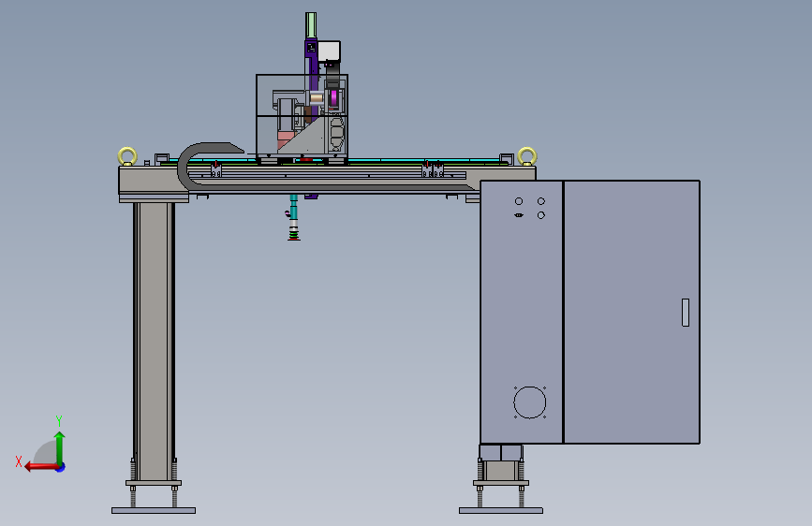Click the 'X' axis label
This screenshot has width=812, height=526.
pyautogui.click(x=19, y=461)
